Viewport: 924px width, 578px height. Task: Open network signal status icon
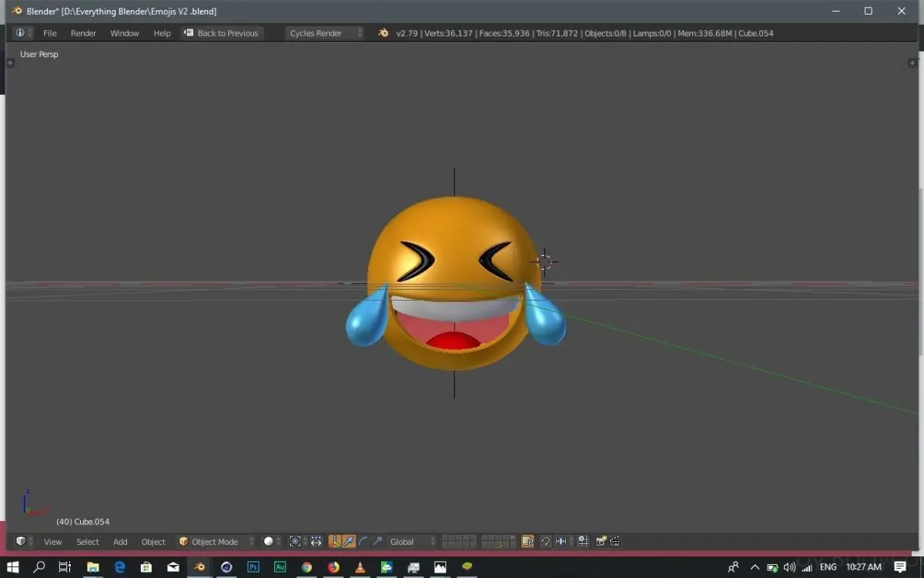point(808,567)
